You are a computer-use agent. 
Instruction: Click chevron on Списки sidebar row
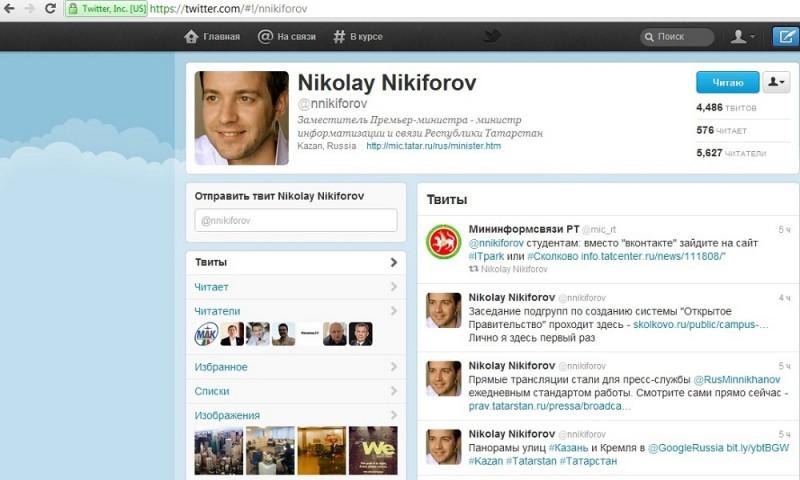(x=394, y=391)
